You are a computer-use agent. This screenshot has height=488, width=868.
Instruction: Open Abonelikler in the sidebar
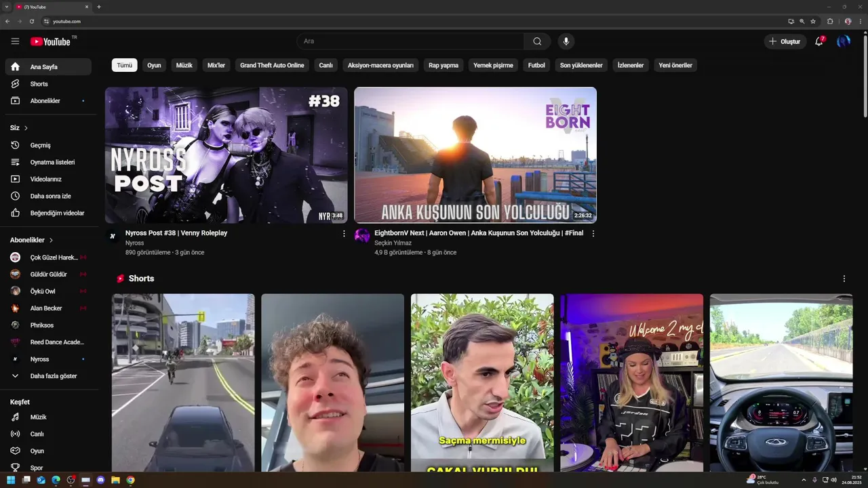pyautogui.click(x=48, y=101)
